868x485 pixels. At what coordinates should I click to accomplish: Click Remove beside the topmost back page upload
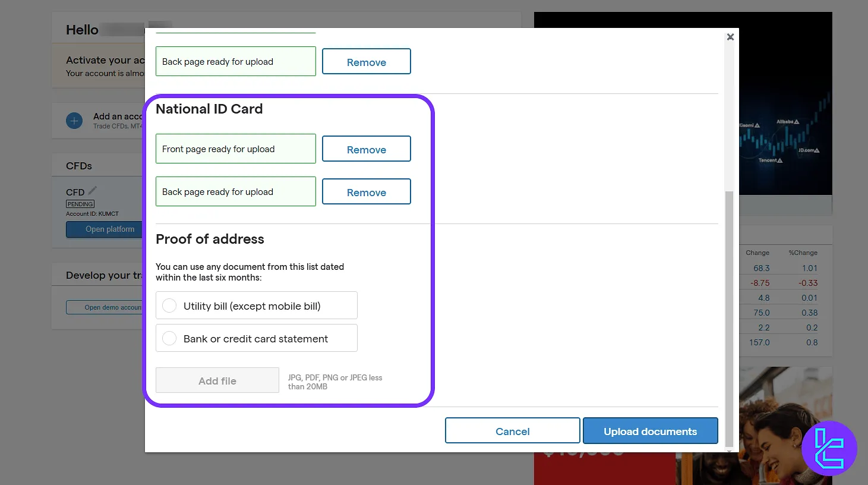[366, 61]
